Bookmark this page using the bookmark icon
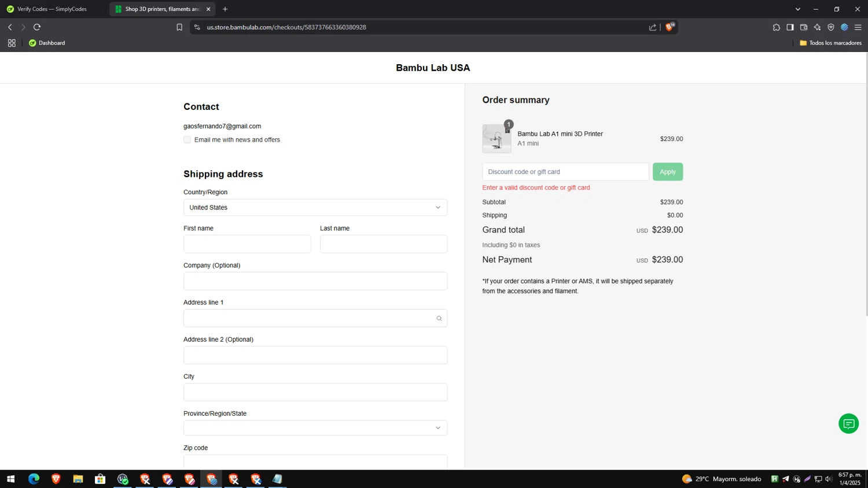868x488 pixels. (179, 27)
